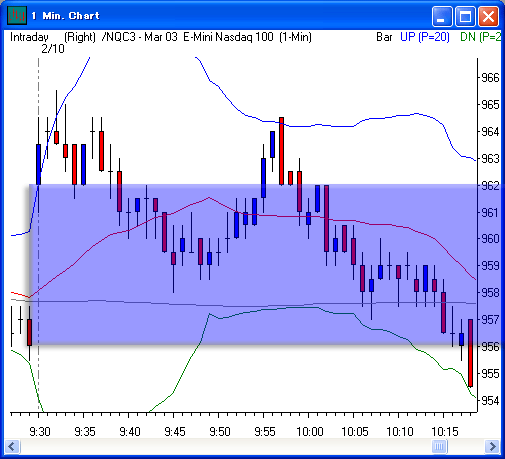Click the UP (P=20) indicator label
This screenshot has height=459, width=505.
coord(425,37)
